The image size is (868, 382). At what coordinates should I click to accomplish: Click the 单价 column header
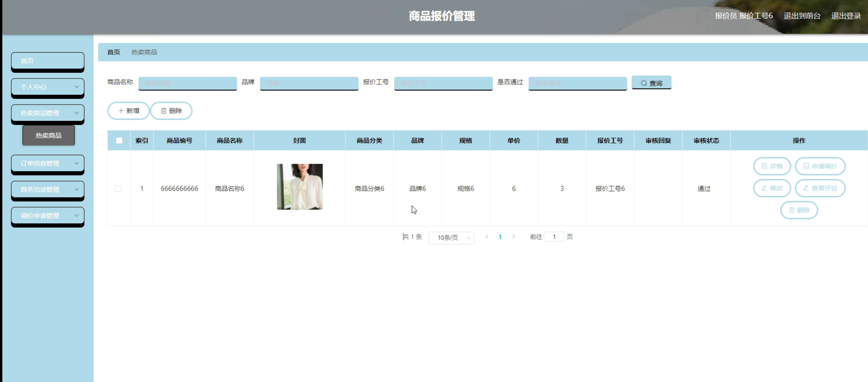[514, 141]
